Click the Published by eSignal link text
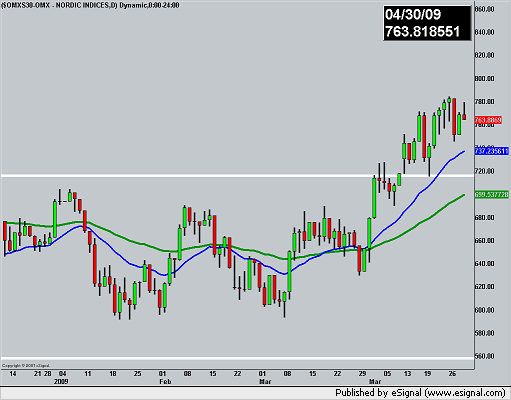This screenshot has height=400, width=511. tap(421, 393)
